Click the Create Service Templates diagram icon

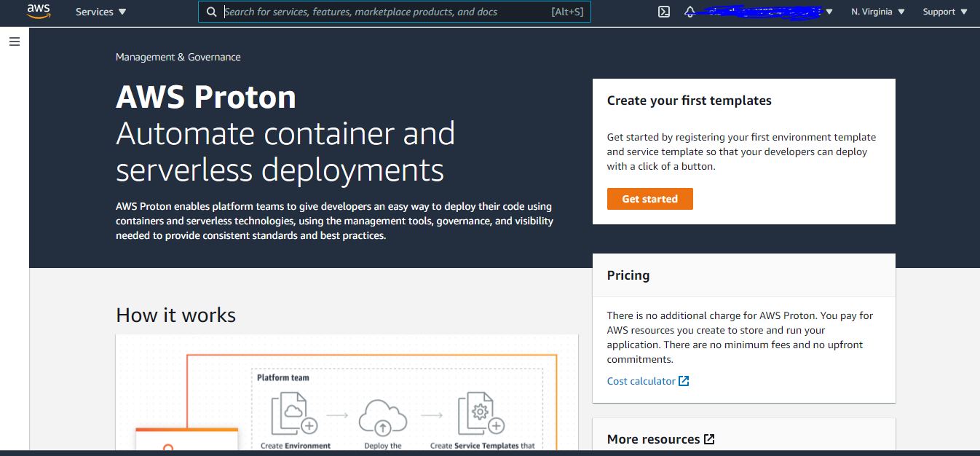click(485, 412)
